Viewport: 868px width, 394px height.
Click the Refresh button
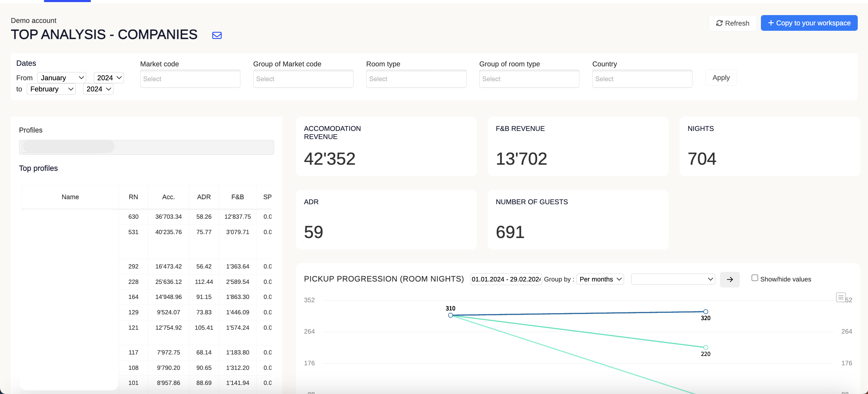(x=733, y=23)
